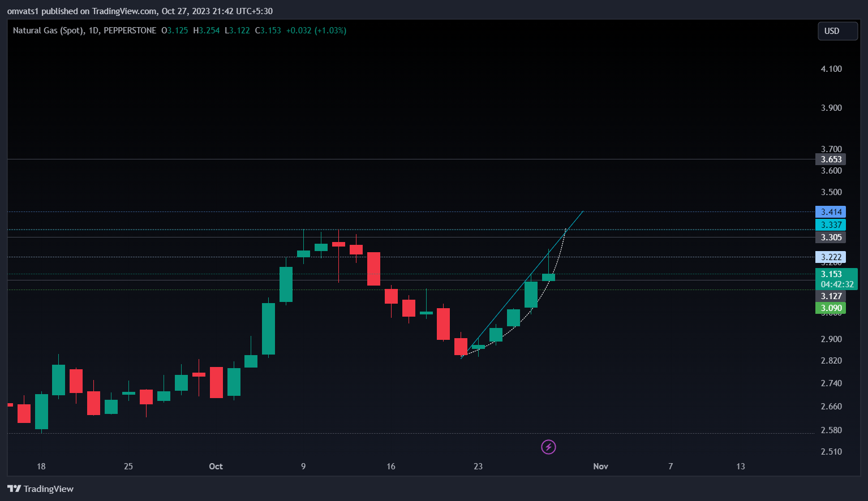
Task: Click the 2.580 price scale value
Action: [x=831, y=430]
